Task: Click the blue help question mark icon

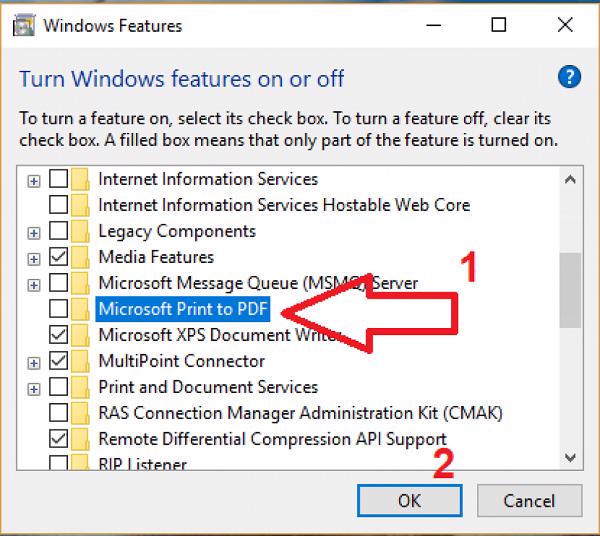Action: tap(568, 77)
